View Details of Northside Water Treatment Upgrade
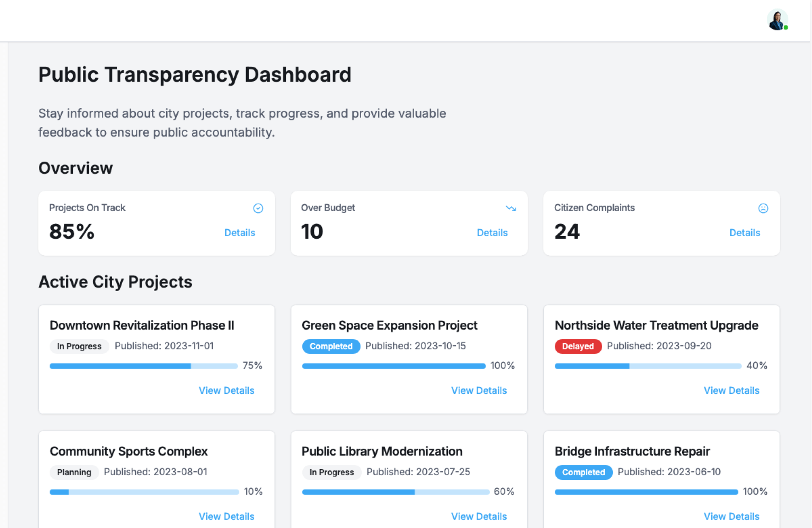This screenshot has height=528, width=812. pos(731,390)
